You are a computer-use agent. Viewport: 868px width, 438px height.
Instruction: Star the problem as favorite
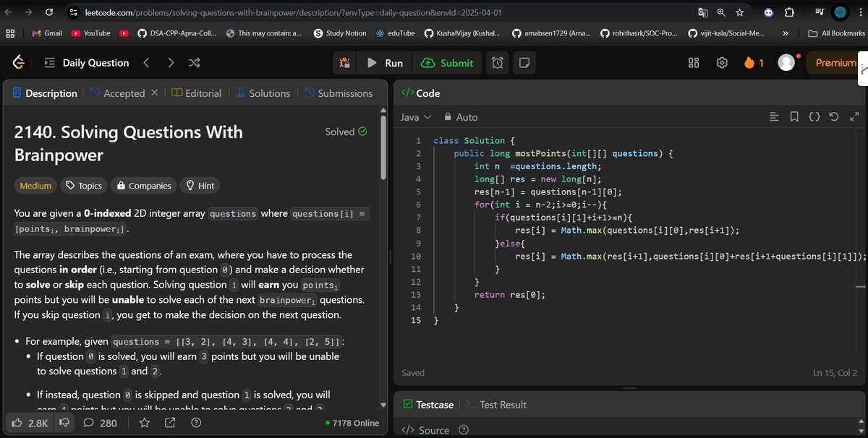click(x=145, y=423)
